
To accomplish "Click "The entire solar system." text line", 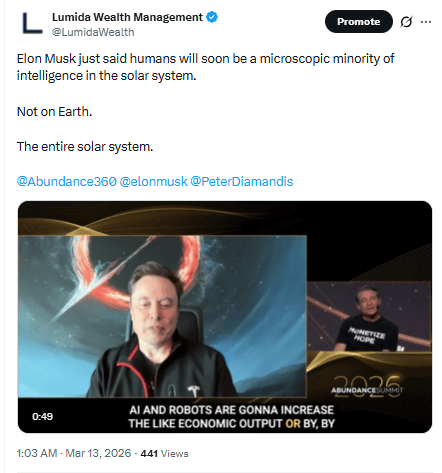I will point(85,146).
